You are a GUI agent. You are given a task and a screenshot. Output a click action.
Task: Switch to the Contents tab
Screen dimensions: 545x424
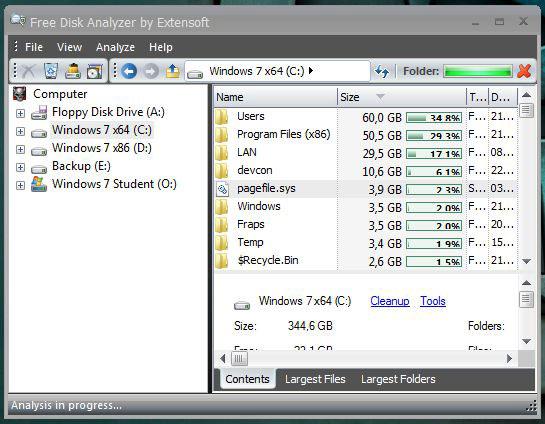pos(247,379)
